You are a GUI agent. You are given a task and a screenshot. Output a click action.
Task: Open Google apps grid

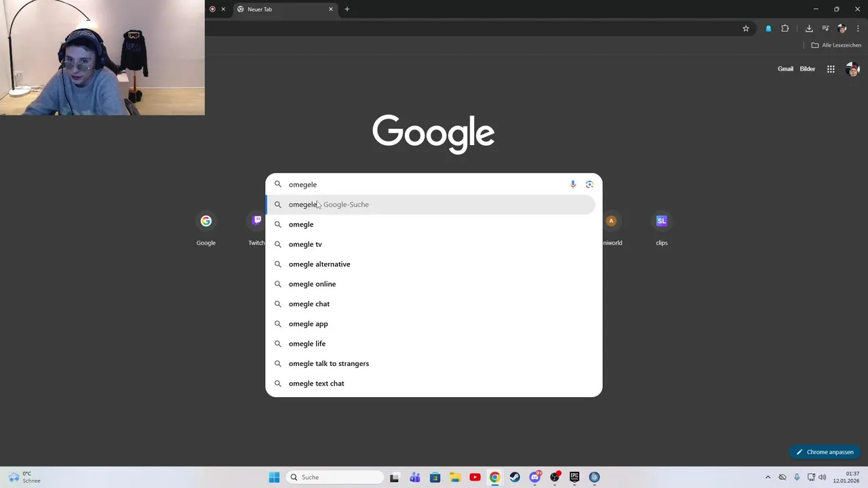coord(831,69)
